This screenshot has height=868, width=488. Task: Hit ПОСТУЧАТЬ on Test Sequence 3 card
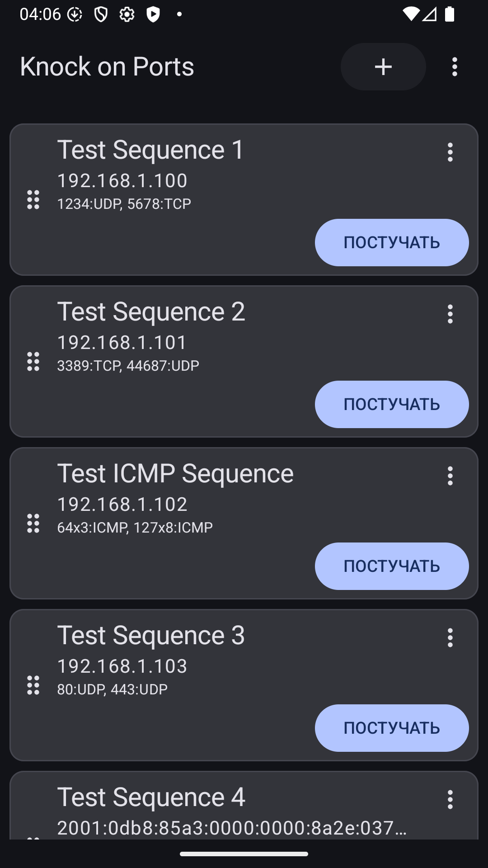pyautogui.click(x=391, y=728)
